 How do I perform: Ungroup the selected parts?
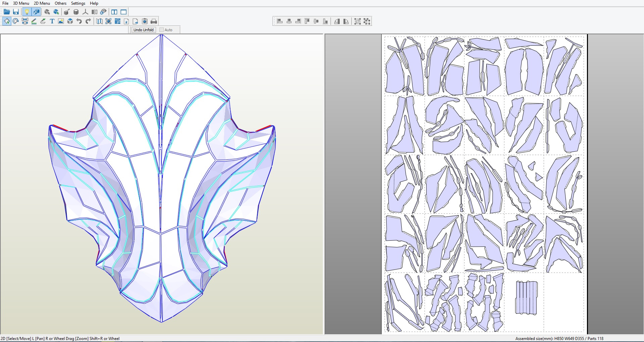[367, 21]
